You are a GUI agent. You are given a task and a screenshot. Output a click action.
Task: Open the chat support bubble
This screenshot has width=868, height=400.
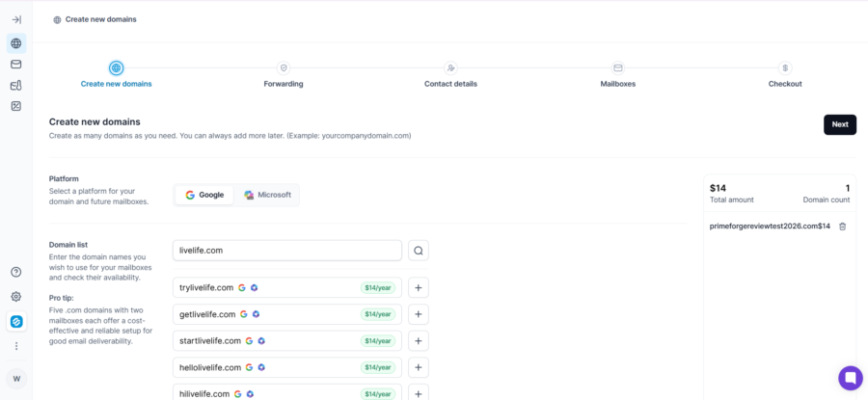point(851,378)
